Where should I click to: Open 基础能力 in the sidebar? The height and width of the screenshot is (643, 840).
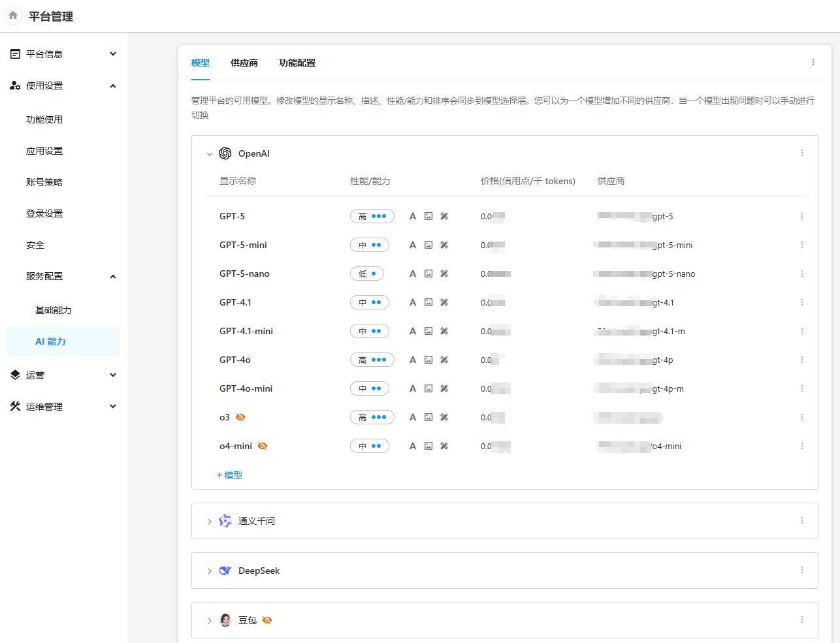tap(54, 310)
